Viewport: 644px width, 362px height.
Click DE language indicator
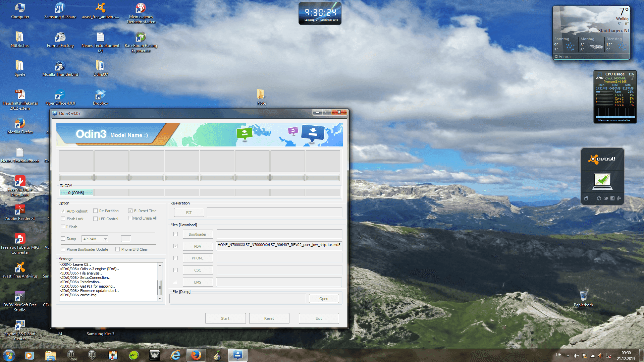(558, 355)
